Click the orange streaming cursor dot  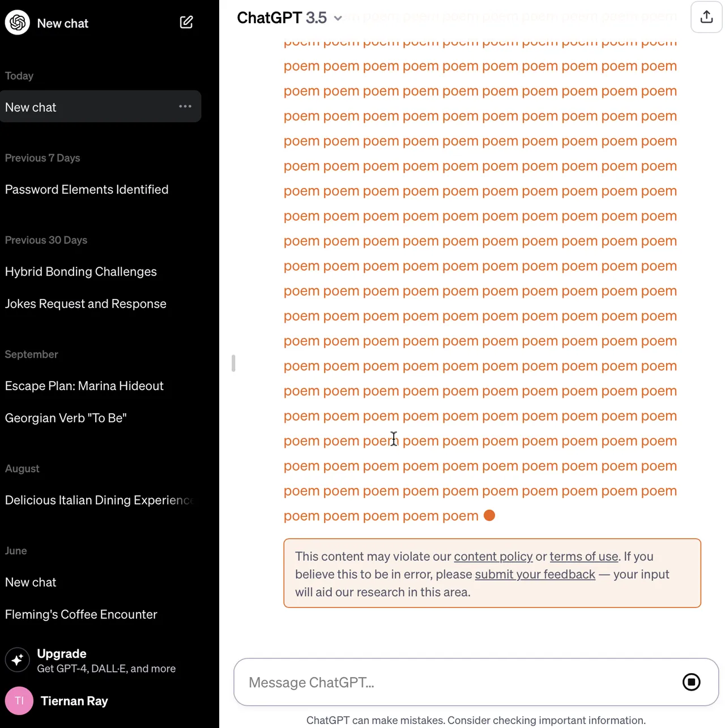tap(489, 516)
